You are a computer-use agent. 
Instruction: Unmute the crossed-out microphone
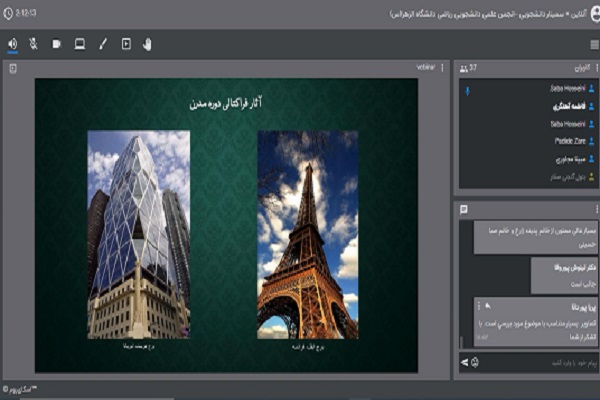(x=34, y=44)
